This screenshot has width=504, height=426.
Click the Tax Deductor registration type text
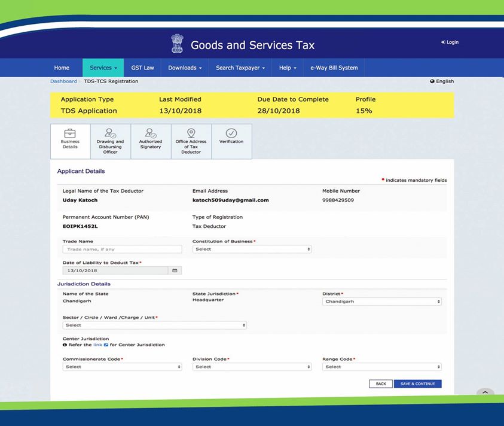(209, 226)
